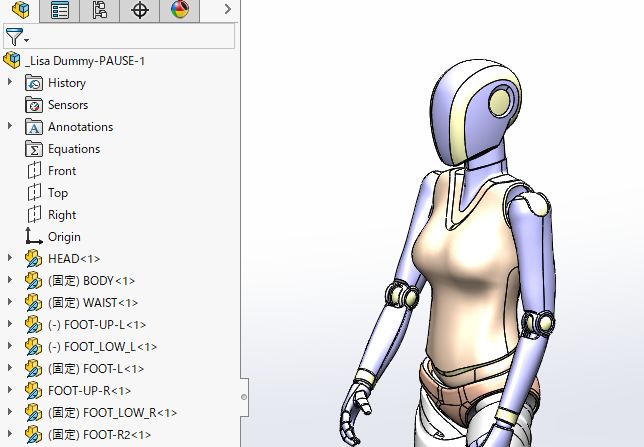The image size is (644, 447).
Task: Expand the BODY<1> component
Action: [10, 280]
